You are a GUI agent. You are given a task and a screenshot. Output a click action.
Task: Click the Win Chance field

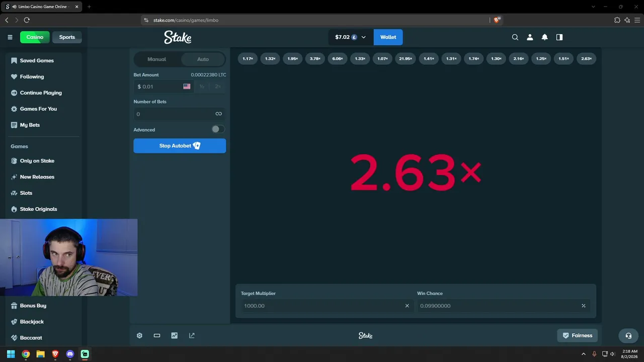click(x=503, y=306)
